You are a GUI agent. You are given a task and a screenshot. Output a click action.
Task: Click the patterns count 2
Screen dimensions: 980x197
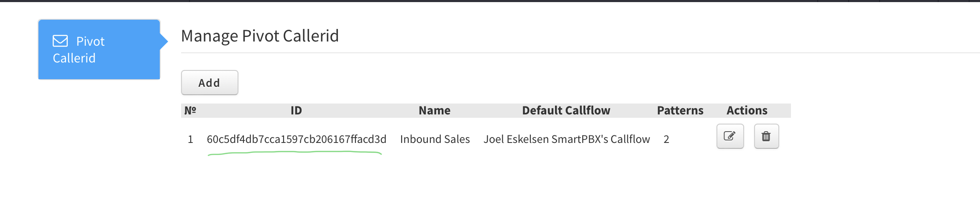[x=666, y=139]
